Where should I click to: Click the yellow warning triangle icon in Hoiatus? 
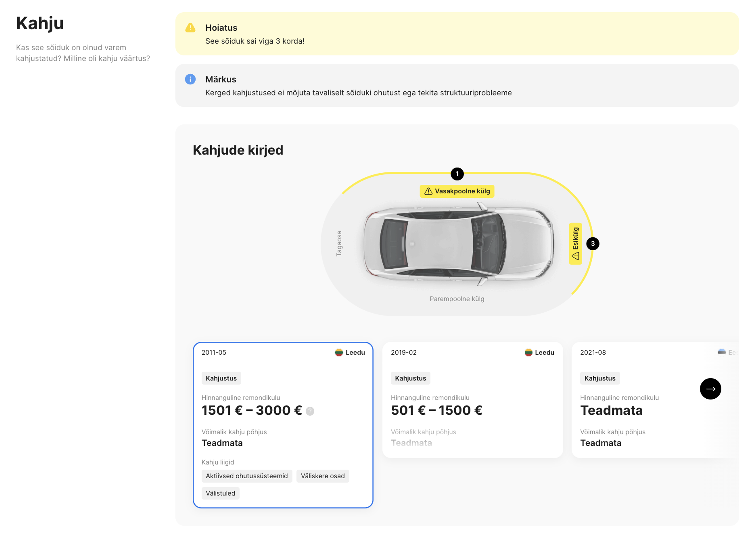tap(190, 28)
